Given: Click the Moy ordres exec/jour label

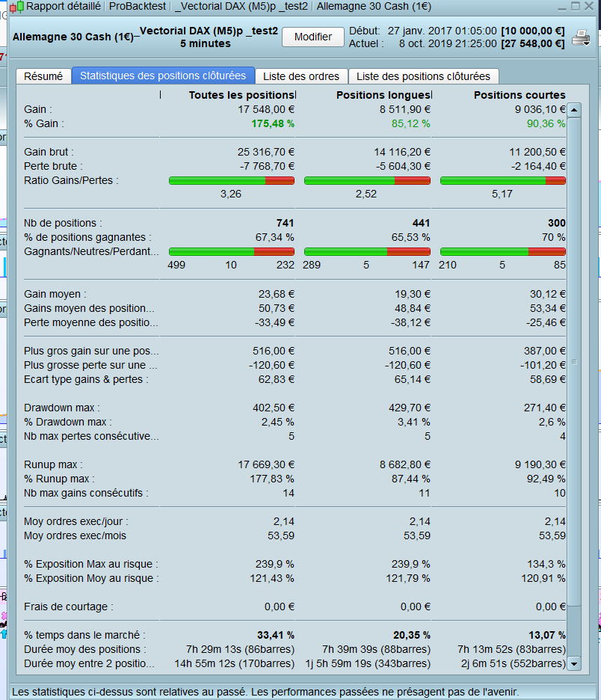Looking at the screenshot, I should pos(76,522).
